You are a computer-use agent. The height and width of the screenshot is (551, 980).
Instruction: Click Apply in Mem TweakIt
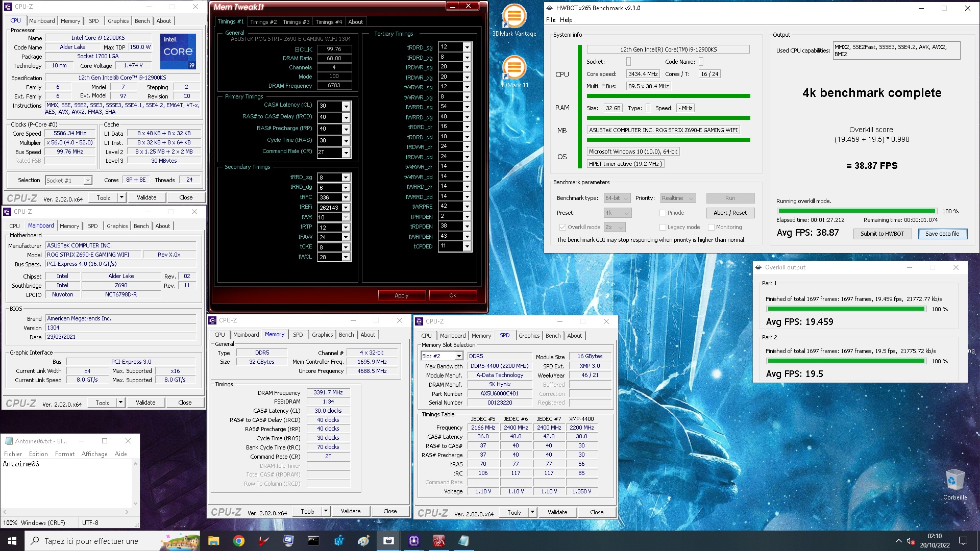402,295
